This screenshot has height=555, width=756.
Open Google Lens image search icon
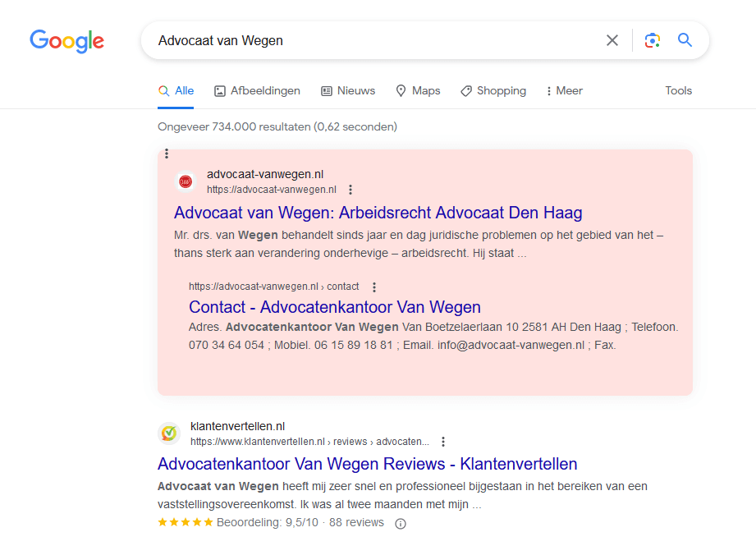pyautogui.click(x=653, y=40)
